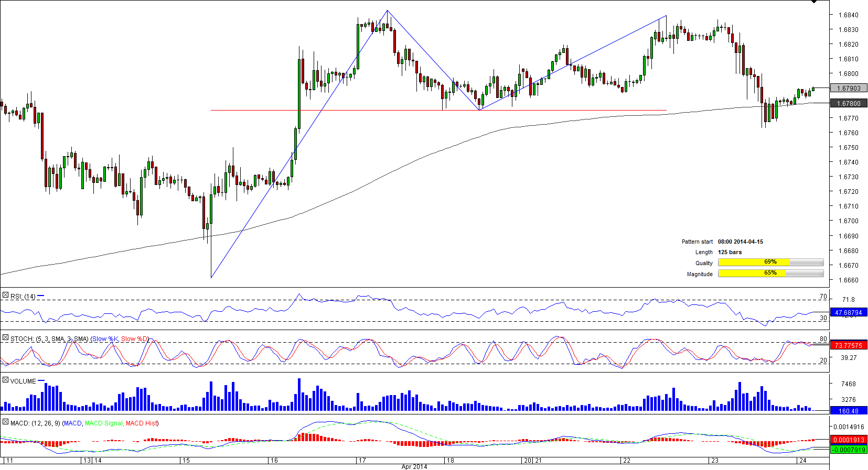Select the dark 1.67800 price label

pyautogui.click(x=848, y=104)
